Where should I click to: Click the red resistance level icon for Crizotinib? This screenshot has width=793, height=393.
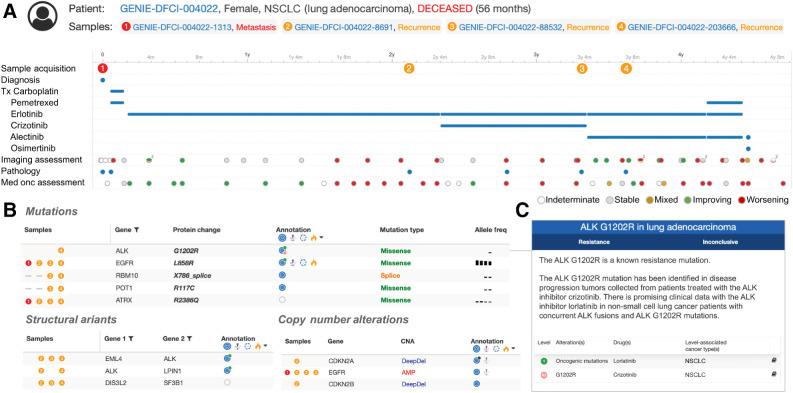tap(544, 375)
